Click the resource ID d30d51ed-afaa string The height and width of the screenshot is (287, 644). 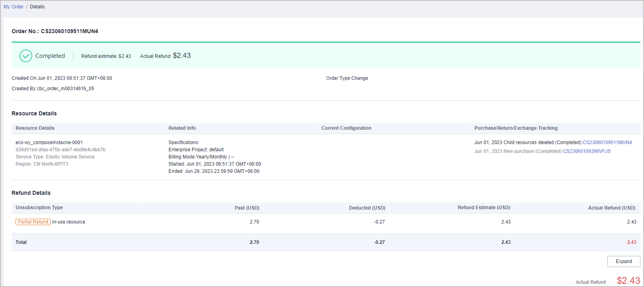point(61,150)
